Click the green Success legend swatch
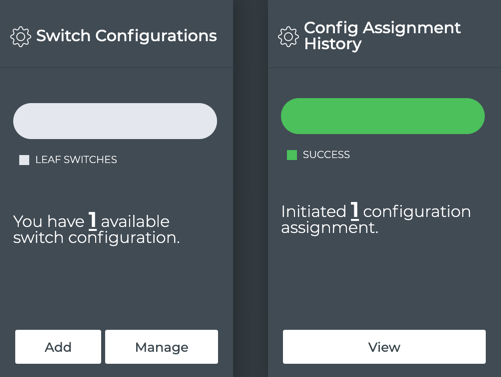Screen dimensions: 501x377 click(x=292, y=155)
